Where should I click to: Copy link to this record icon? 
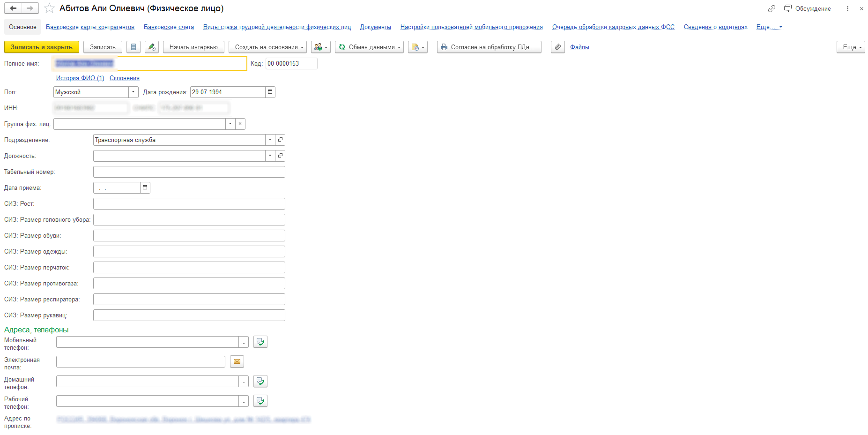772,8
